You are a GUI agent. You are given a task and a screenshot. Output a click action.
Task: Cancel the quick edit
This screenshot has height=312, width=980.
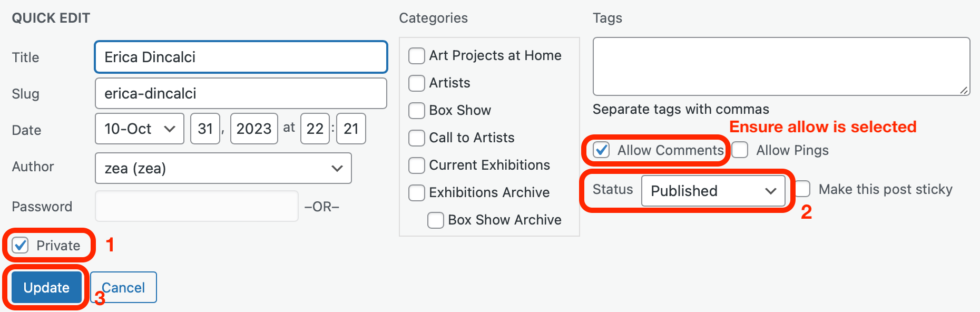[124, 288]
